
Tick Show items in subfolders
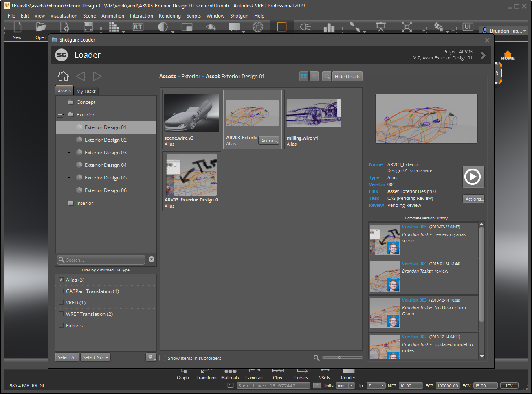(163, 358)
